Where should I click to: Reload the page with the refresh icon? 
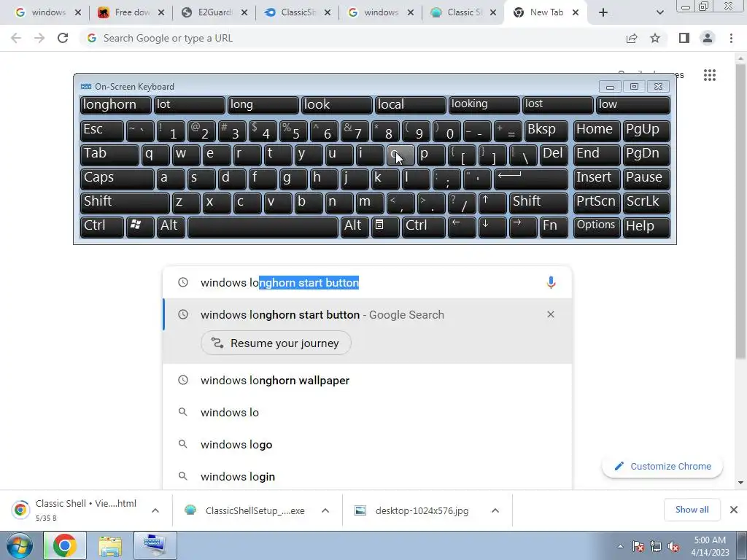pyautogui.click(x=63, y=38)
